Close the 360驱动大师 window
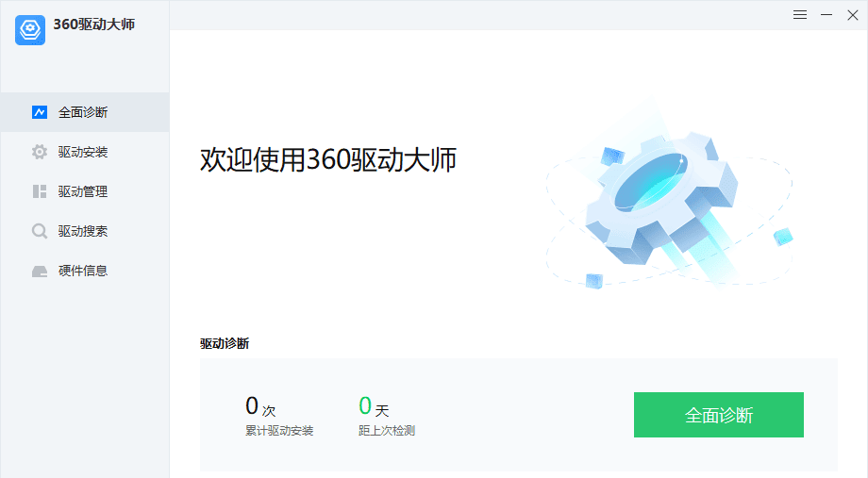Image resolution: width=868 pixels, height=478 pixels. coord(853,15)
